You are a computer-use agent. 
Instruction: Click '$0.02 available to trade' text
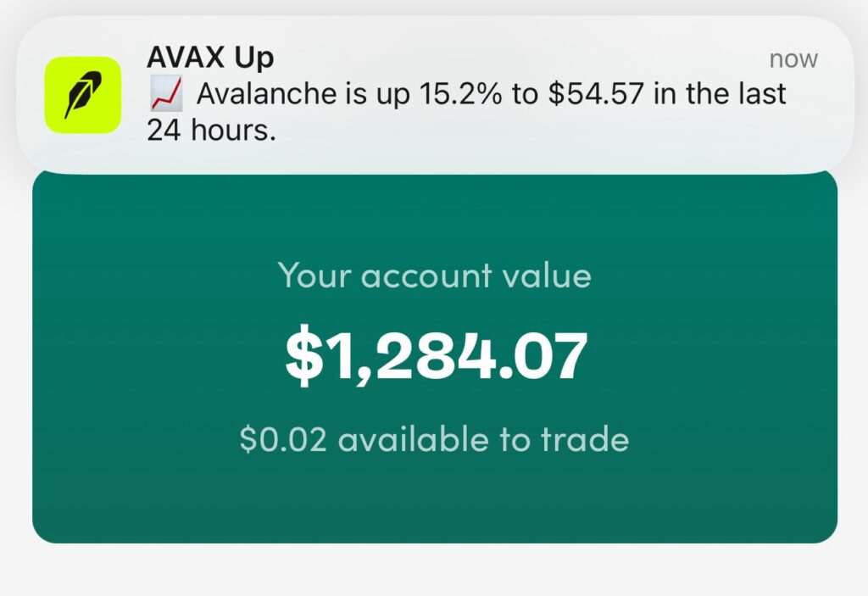(x=435, y=439)
